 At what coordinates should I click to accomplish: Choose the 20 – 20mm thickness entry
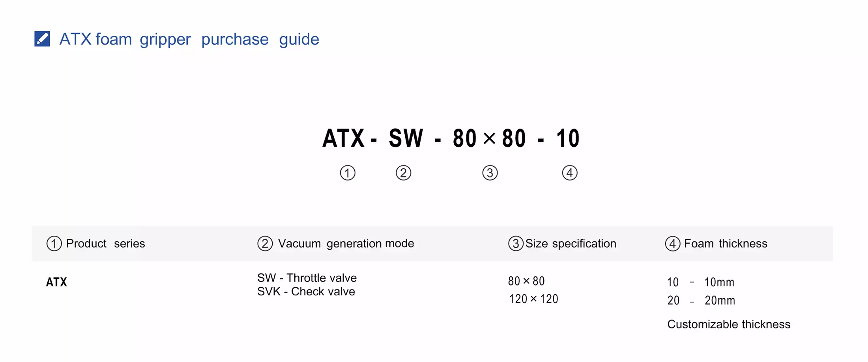701,300
